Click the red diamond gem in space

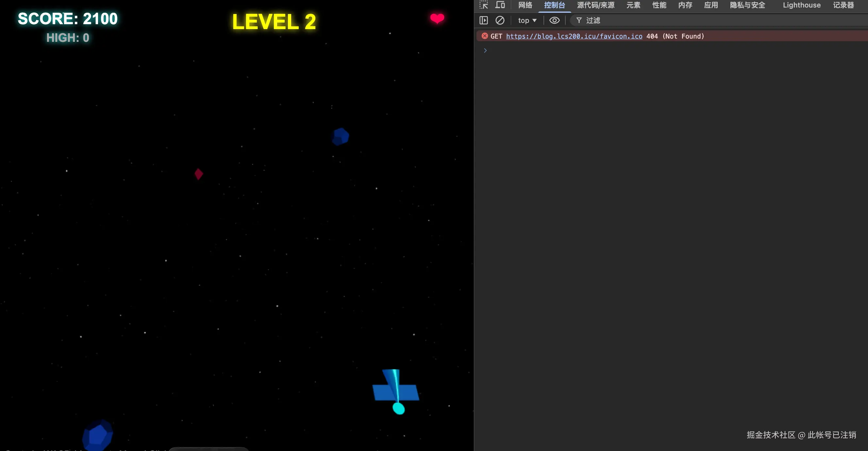pyautogui.click(x=199, y=174)
